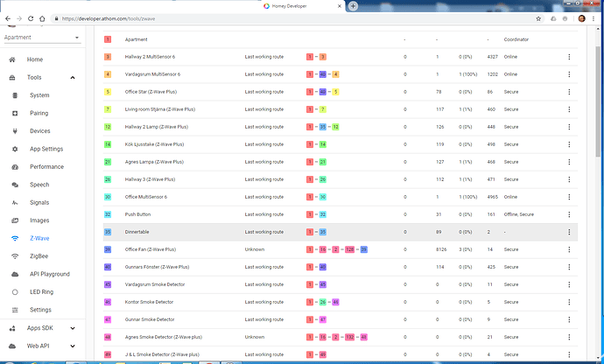Open the Signals page
This screenshot has width=604, height=364.
coord(40,202)
